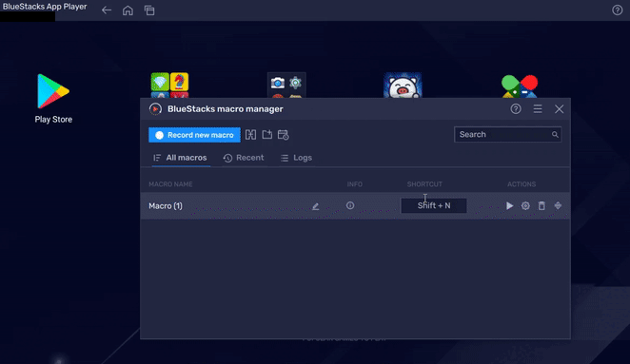Image resolution: width=630 pixels, height=364 pixels.
Task: Switch to the Logs tab
Action: click(x=296, y=158)
